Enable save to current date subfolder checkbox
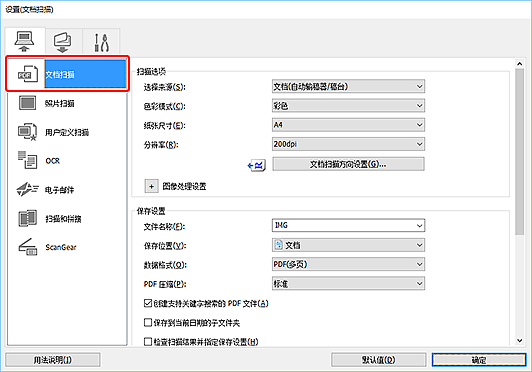 click(x=148, y=322)
